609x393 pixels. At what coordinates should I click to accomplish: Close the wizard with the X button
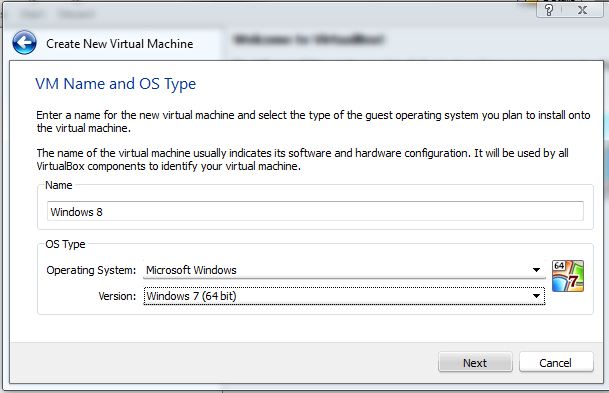click(583, 10)
